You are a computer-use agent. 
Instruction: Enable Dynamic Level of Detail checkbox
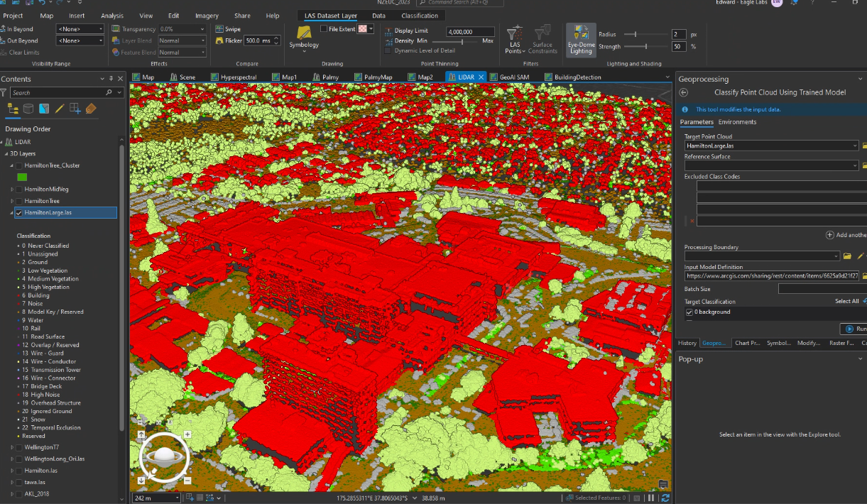tap(388, 50)
